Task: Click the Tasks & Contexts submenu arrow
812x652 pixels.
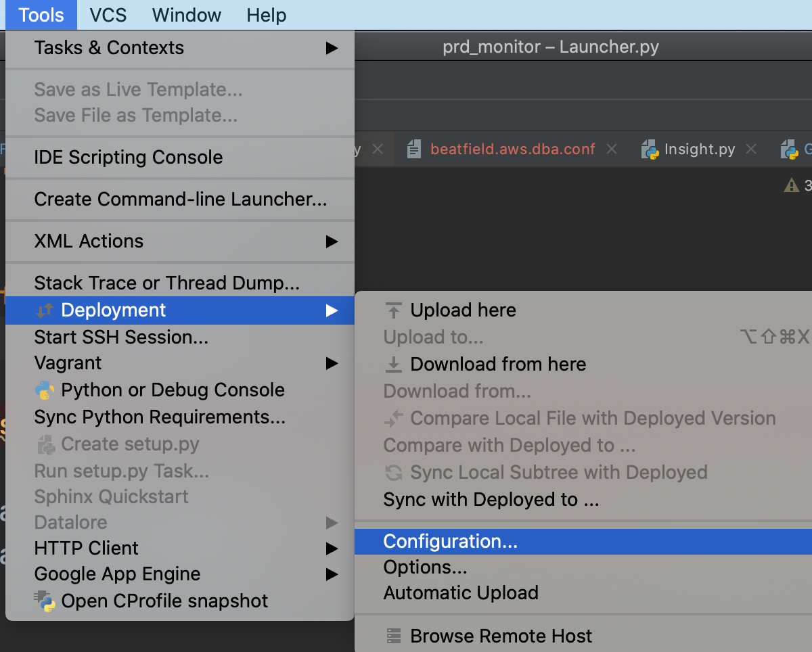Action: (x=332, y=48)
